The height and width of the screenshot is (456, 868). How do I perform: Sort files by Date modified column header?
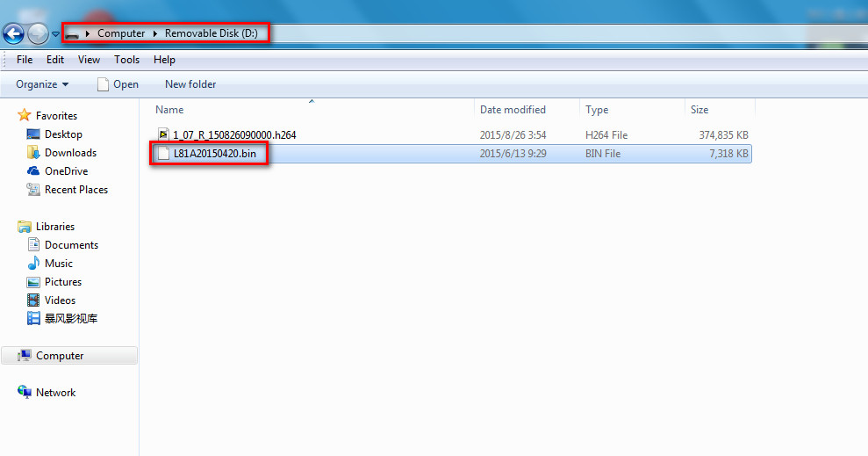coord(513,110)
